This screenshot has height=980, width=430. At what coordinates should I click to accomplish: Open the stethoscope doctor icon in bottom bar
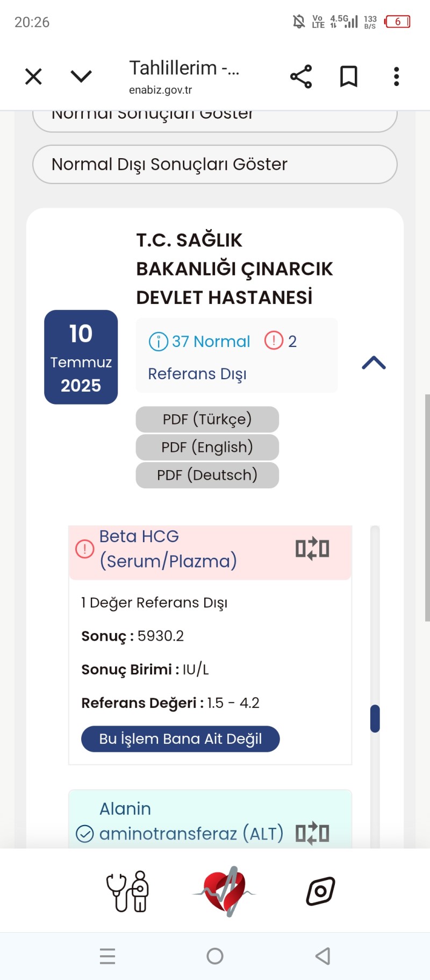tap(127, 891)
